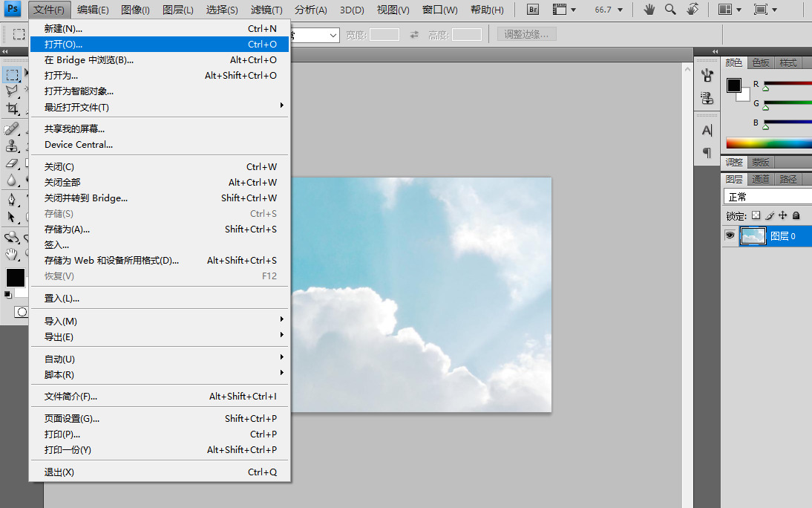Screen dimensions: 812x508
Task: Open the Paragraph panel icon
Action: [707, 153]
